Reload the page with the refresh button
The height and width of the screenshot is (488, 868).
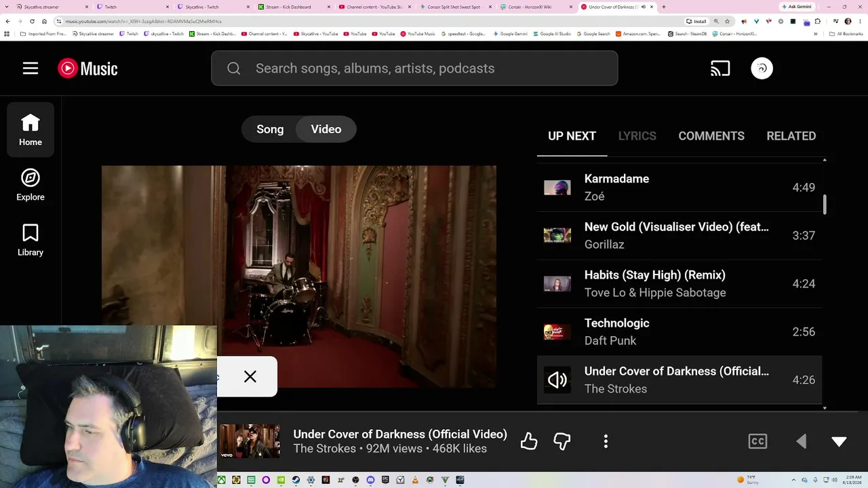[x=33, y=21]
